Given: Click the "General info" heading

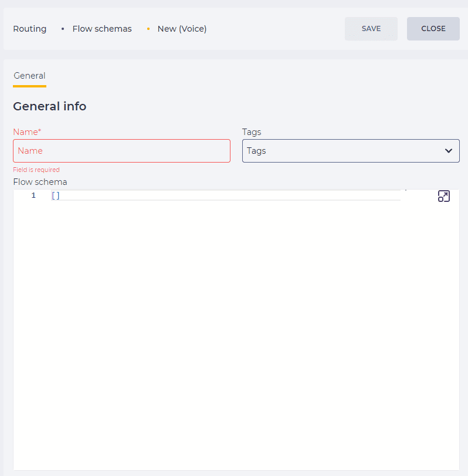Looking at the screenshot, I should coord(50,107).
